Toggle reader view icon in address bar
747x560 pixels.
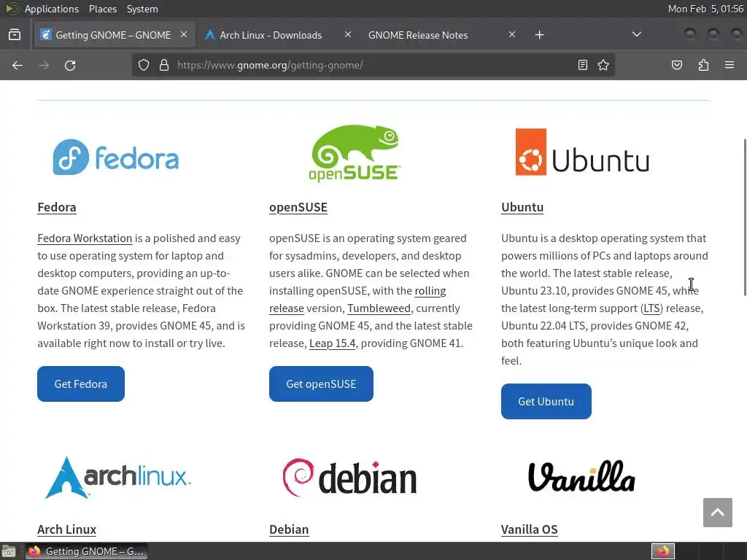(583, 65)
